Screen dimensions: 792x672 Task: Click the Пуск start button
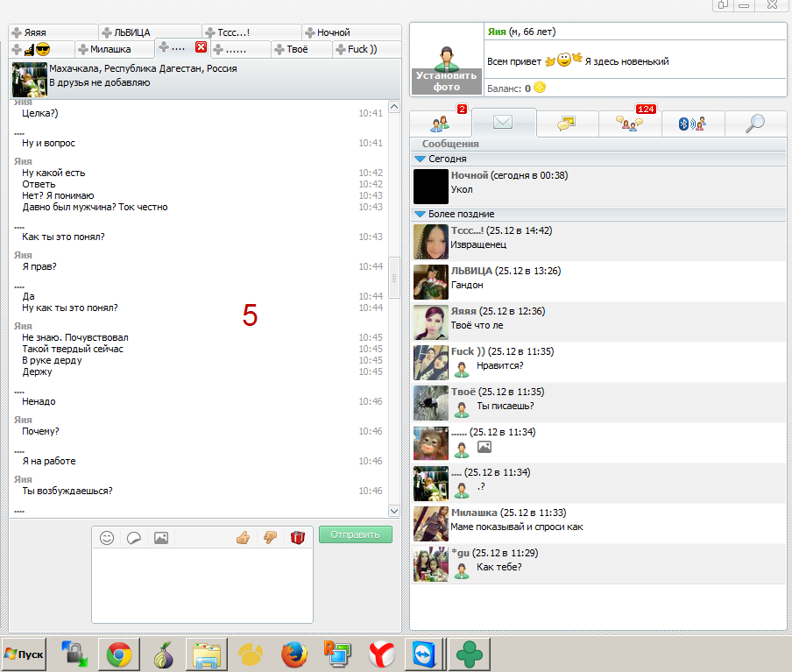tap(25, 654)
